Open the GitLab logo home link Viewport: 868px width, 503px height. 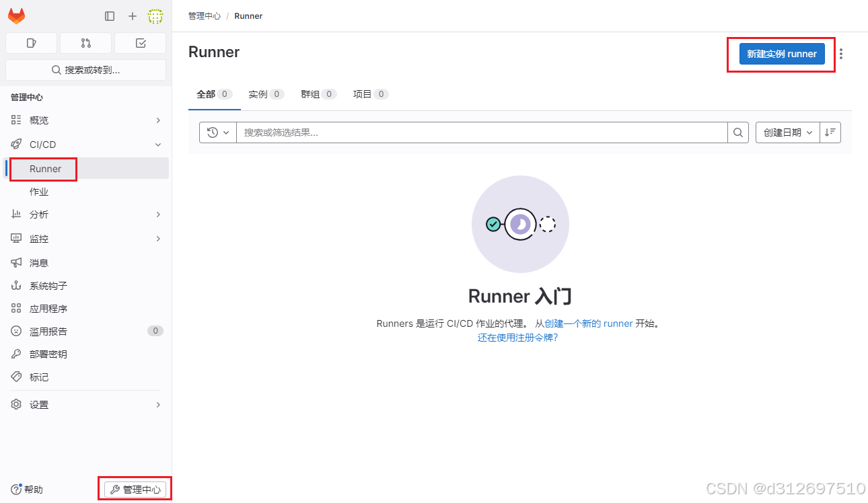coord(16,16)
